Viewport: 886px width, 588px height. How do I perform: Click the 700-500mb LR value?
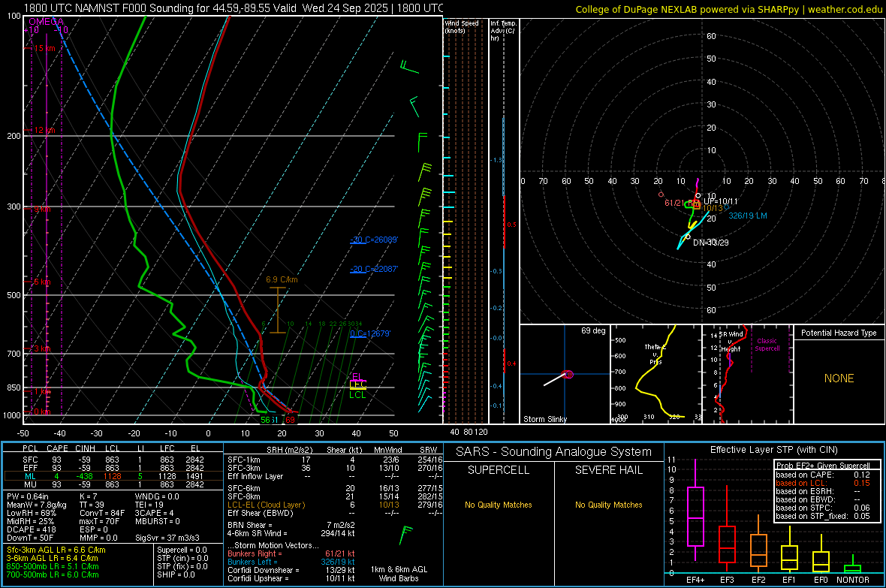(53, 574)
